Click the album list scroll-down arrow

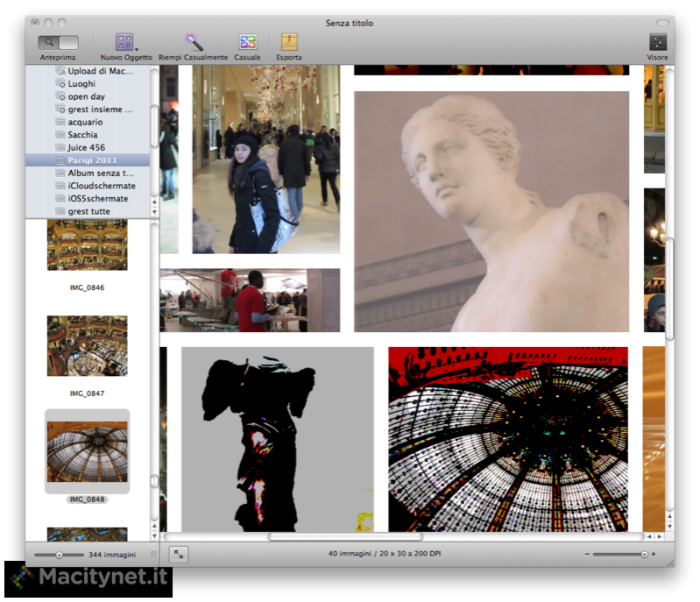(x=154, y=212)
